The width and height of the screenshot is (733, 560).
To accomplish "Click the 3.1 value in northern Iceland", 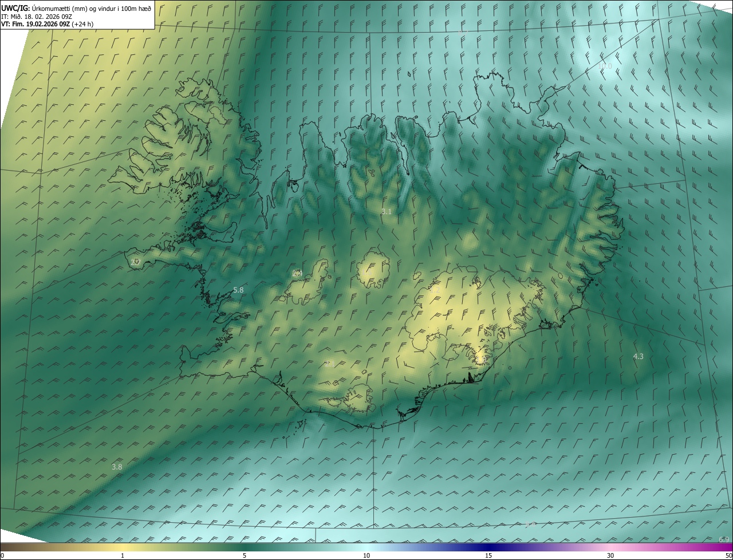I will 387,212.
